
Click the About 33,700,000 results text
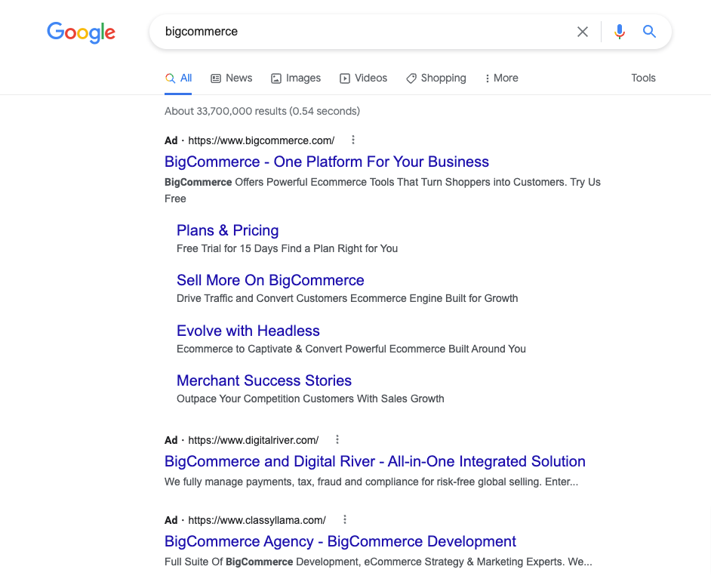(262, 111)
